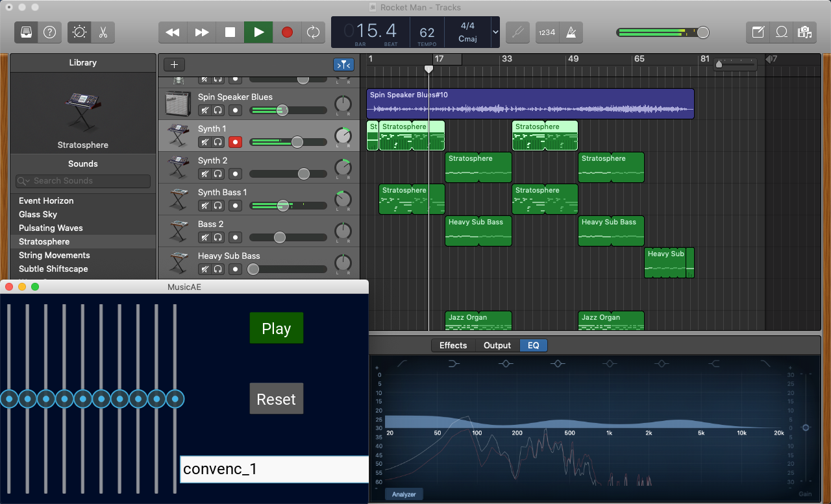Image resolution: width=831 pixels, height=504 pixels.
Task: Switch to the Effects tab
Action: pos(453,345)
